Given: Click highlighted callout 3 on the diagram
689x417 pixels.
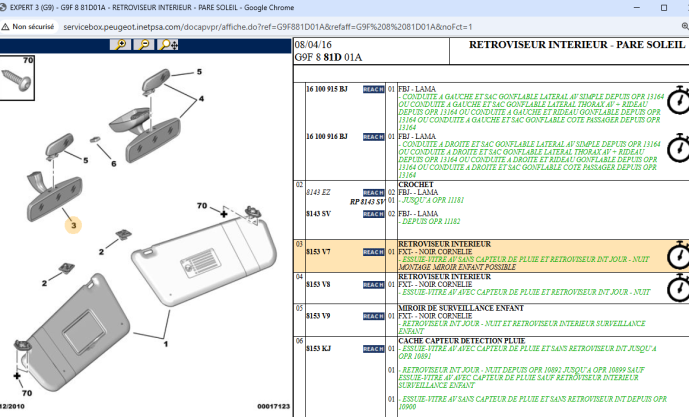Looking at the screenshot, I should (x=72, y=225).
